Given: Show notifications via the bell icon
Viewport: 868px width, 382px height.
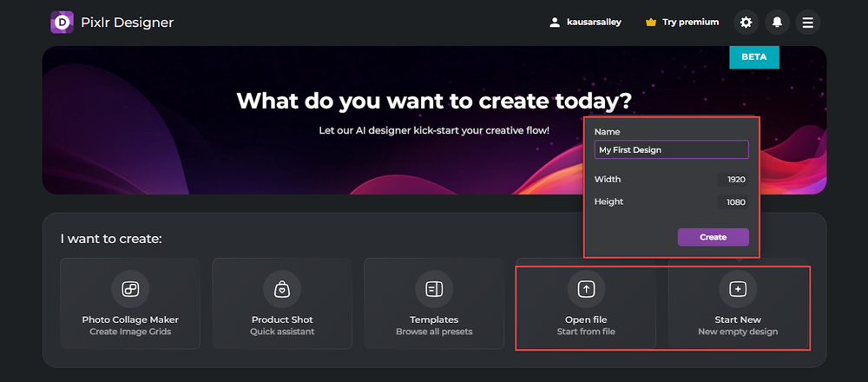Looking at the screenshot, I should coord(777,23).
